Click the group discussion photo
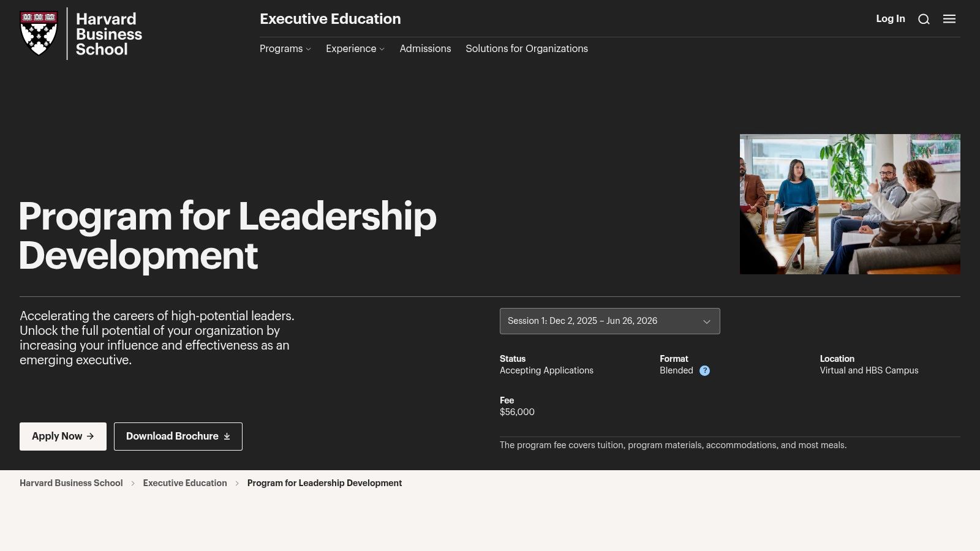This screenshot has width=980, height=551. point(850,204)
